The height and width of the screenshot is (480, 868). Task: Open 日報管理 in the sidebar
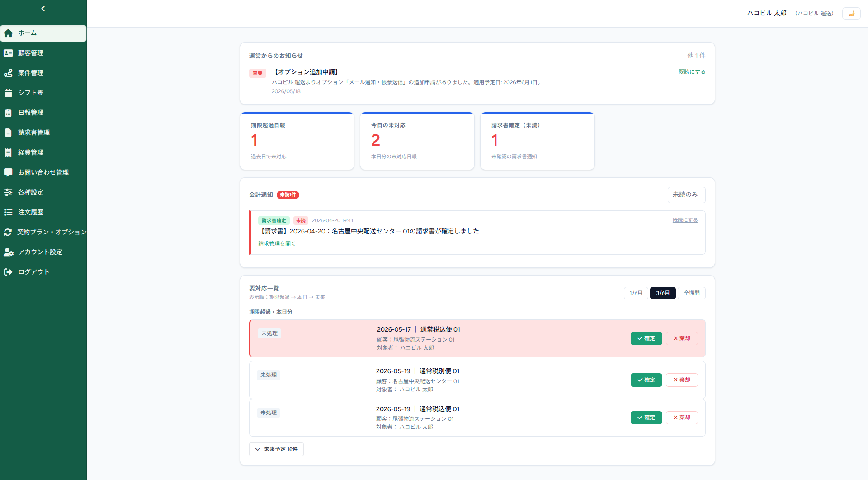[43, 113]
